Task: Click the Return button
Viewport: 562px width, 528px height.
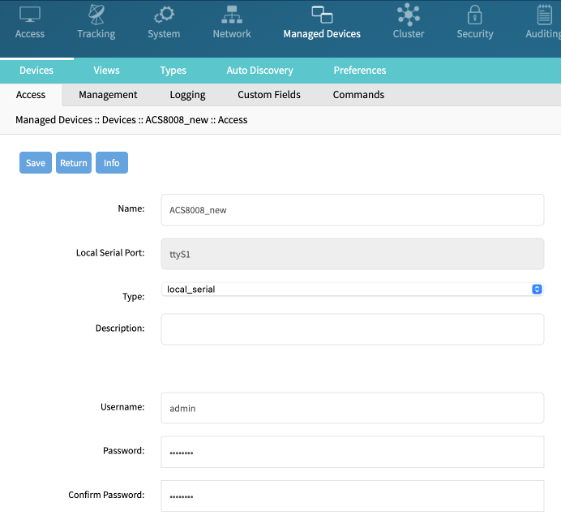Action: (x=74, y=163)
